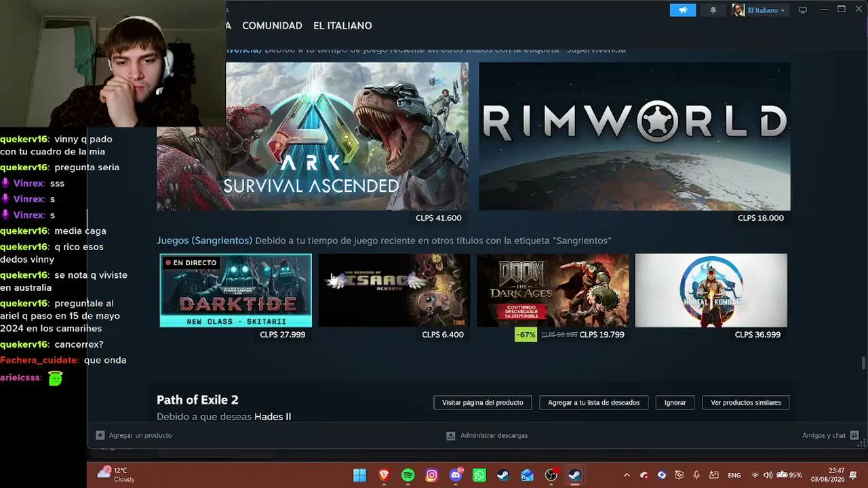The height and width of the screenshot is (488, 868).
Task: Open Spotify from the taskbar
Action: pos(408,475)
